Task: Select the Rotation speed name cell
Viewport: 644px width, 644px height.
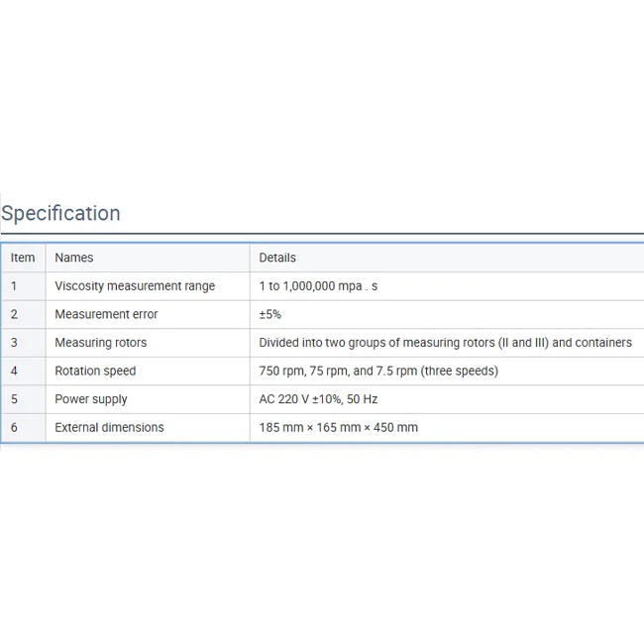Action: 95,371
